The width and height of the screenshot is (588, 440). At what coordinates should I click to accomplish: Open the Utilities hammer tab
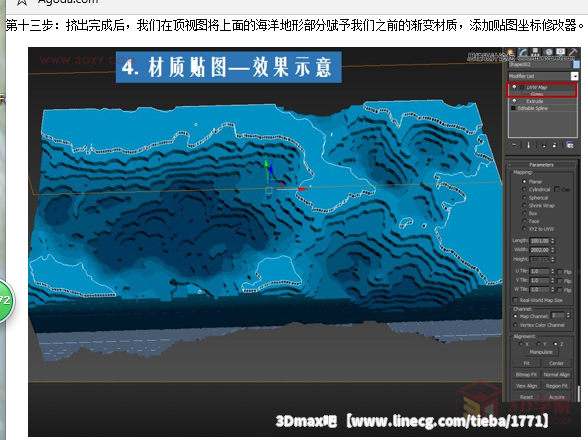pos(573,53)
